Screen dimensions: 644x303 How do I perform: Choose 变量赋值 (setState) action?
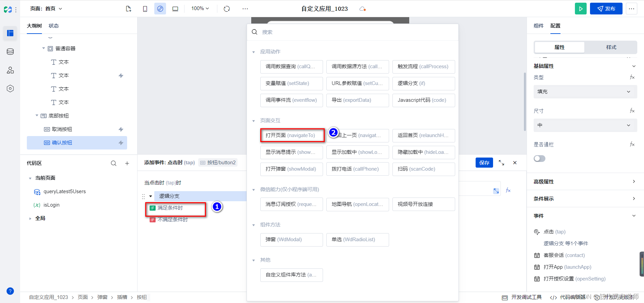[291, 83]
